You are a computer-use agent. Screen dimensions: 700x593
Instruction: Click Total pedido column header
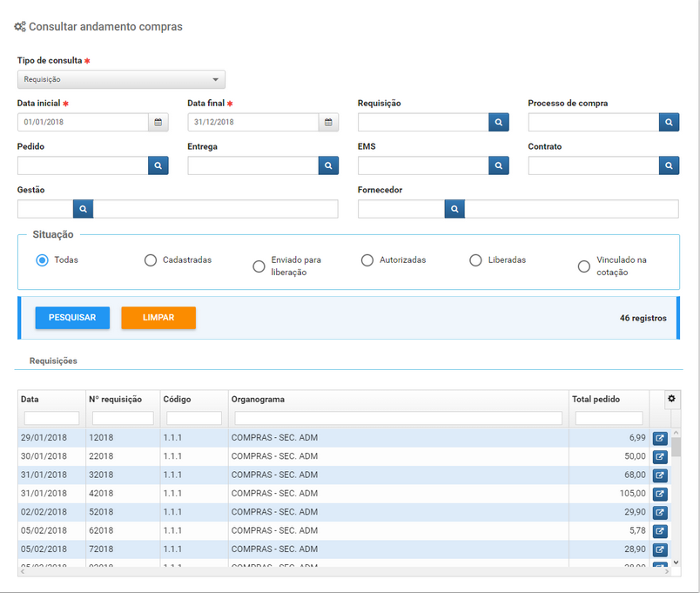596,399
